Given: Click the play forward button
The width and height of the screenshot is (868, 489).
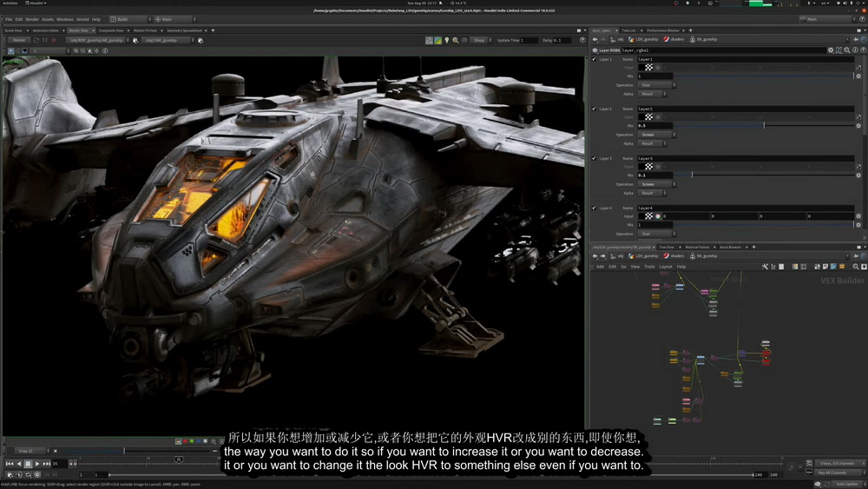Looking at the screenshot, I should [x=37, y=464].
